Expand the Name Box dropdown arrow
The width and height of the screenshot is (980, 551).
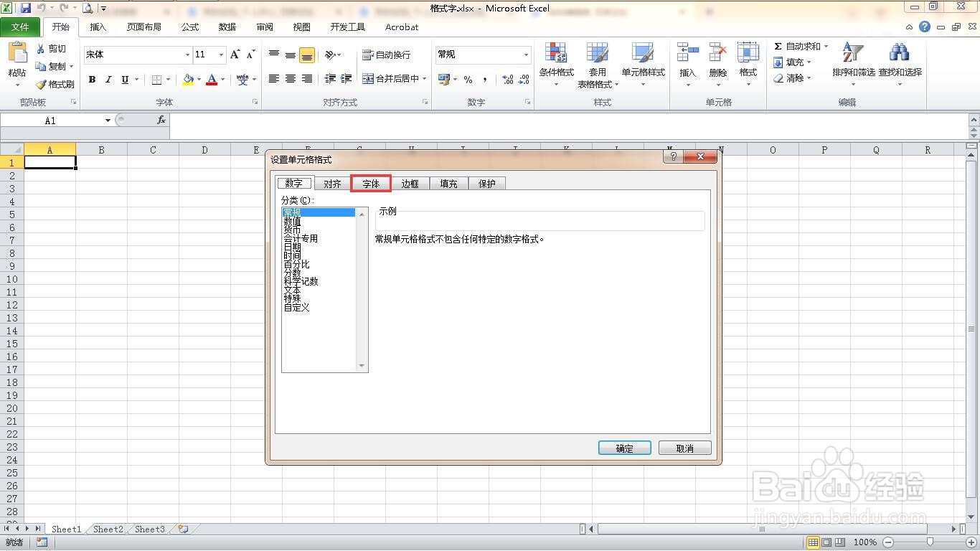click(x=108, y=121)
